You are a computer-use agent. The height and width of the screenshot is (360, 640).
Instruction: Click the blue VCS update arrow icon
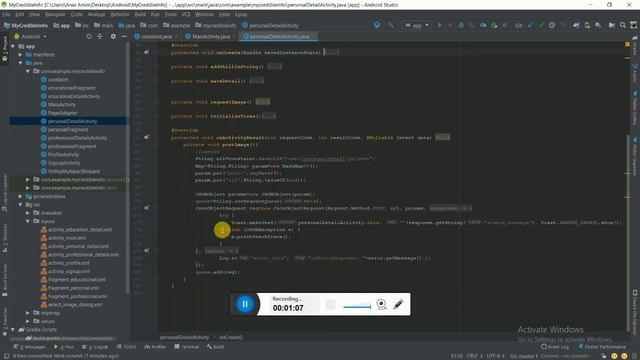click(530, 25)
